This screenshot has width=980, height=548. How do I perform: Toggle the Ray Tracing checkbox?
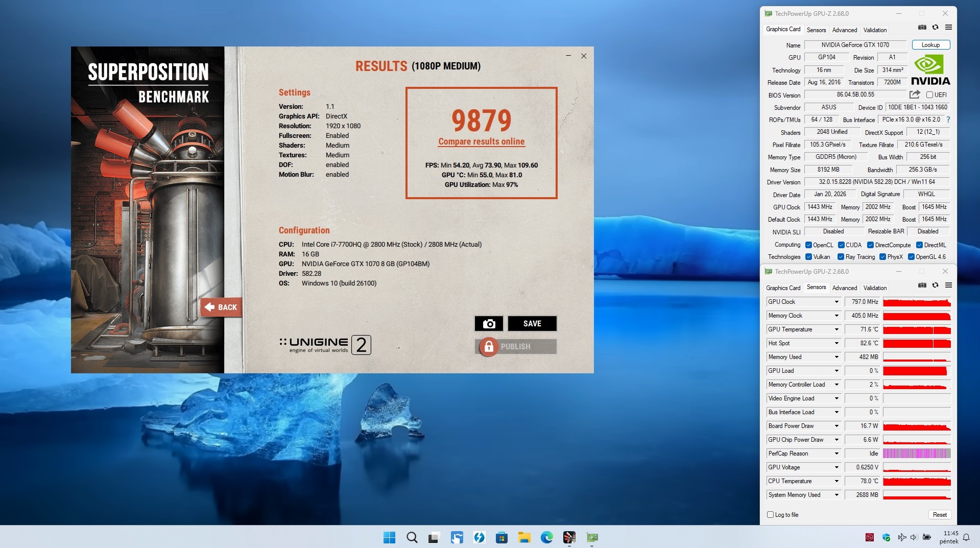[x=841, y=257]
